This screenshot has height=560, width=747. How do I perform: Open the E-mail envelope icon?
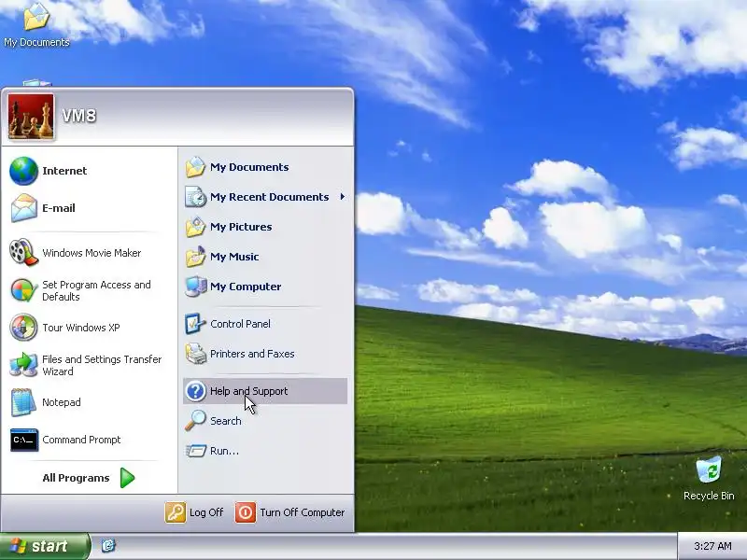(23, 208)
